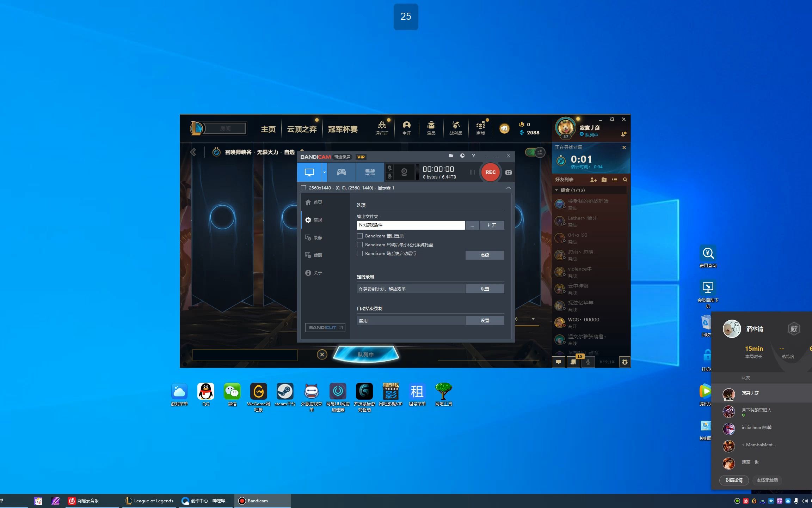Open 藏品 collection icon in League client
Viewport: 812px width, 508px height.
(x=431, y=128)
